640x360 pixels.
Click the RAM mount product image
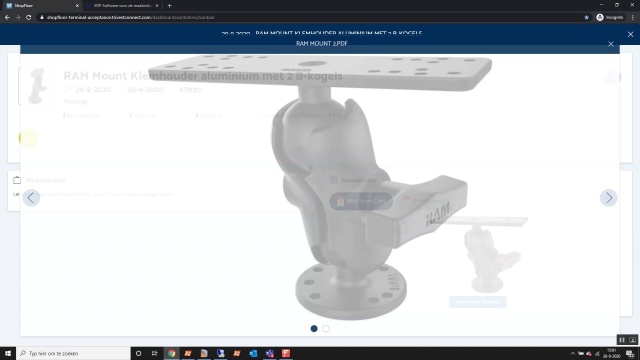point(320,188)
